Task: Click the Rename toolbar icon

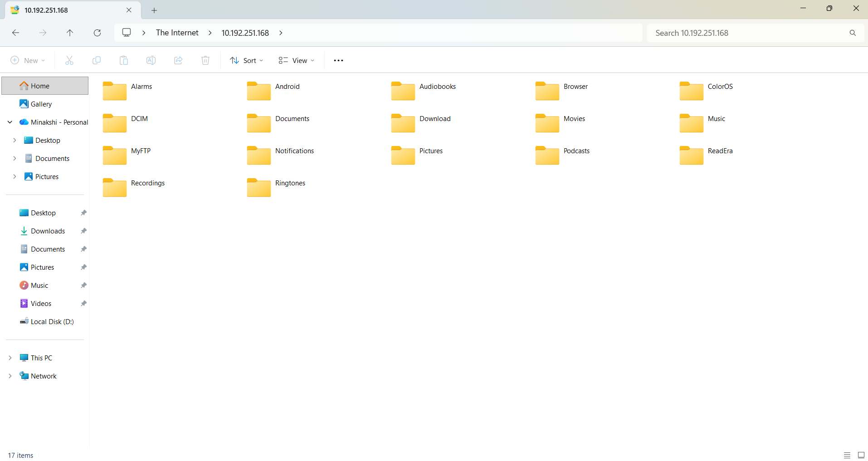Action: pos(151,60)
